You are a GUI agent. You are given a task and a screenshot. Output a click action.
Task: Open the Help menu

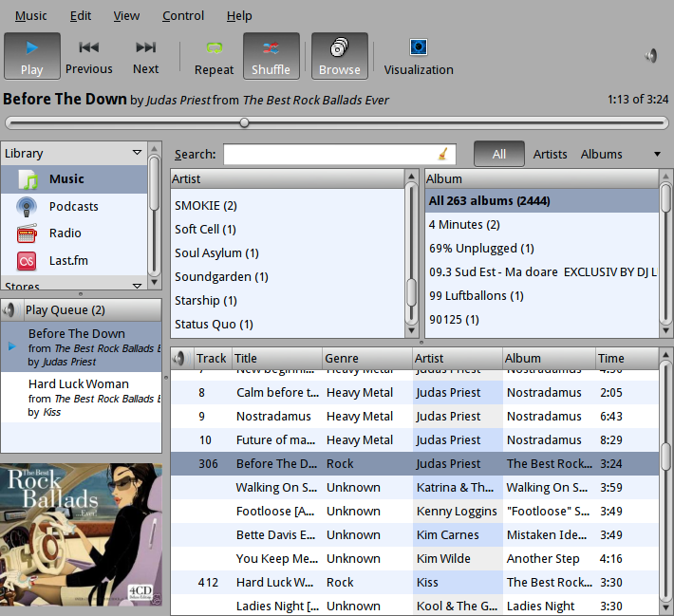239,16
